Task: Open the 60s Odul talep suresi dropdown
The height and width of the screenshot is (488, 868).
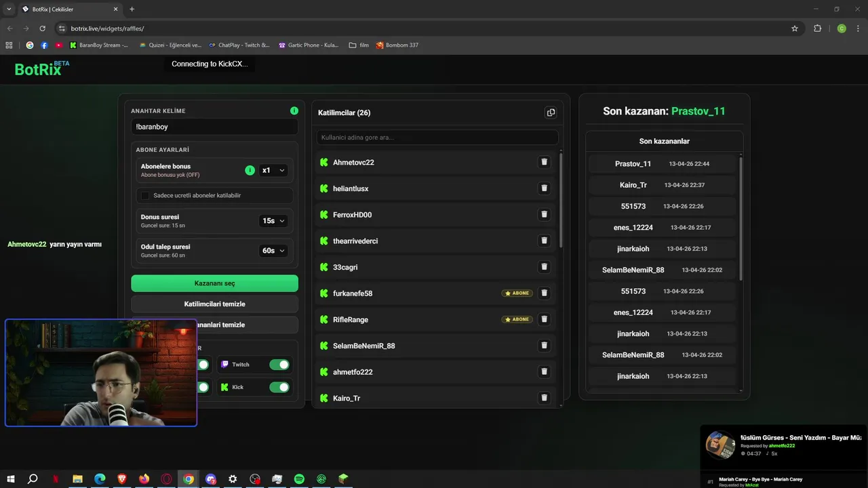Action: click(273, 251)
